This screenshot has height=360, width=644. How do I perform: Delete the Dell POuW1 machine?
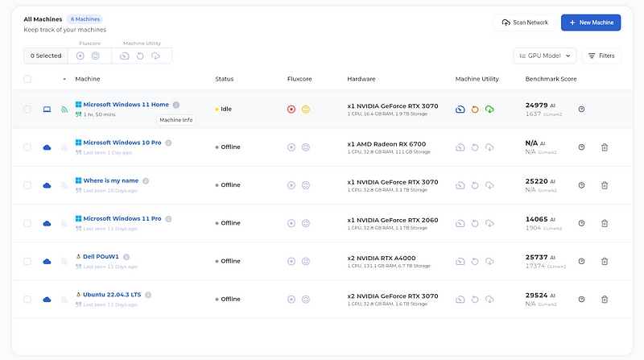coord(605,262)
